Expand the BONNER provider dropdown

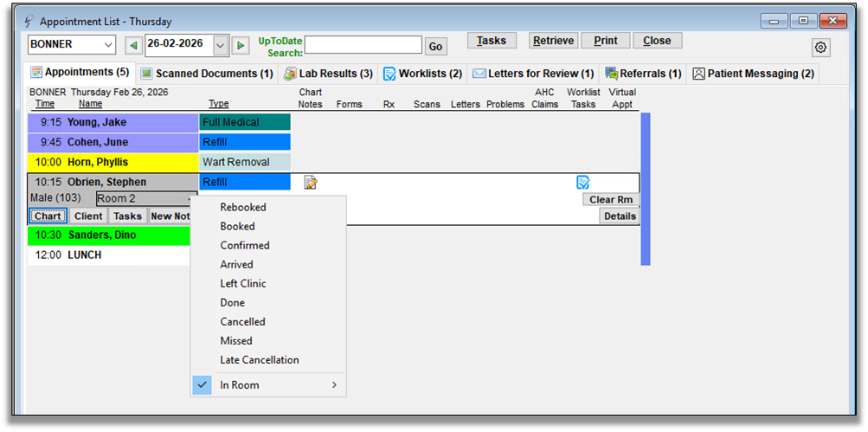pos(107,45)
